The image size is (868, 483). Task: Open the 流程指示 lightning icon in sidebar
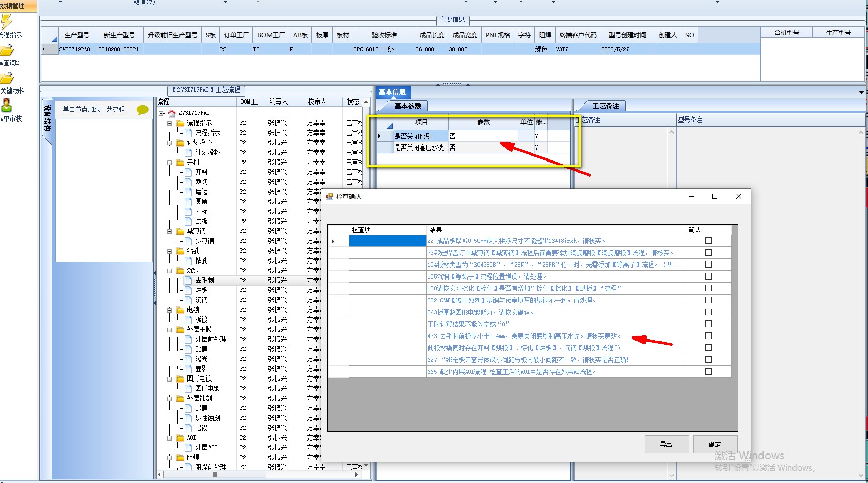(x=7, y=22)
